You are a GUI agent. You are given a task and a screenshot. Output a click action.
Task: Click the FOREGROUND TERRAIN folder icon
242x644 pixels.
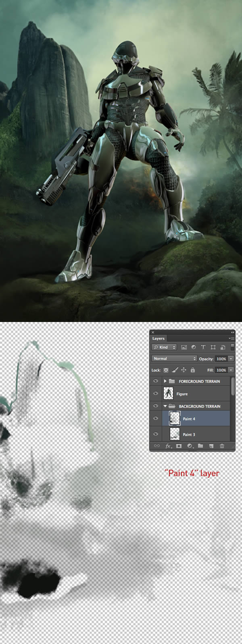(x=172, y=381)
